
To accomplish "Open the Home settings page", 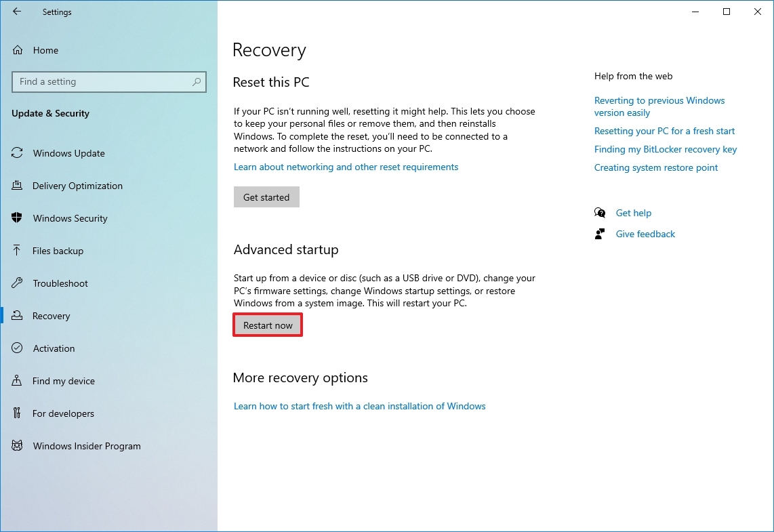I will (45, 50).
